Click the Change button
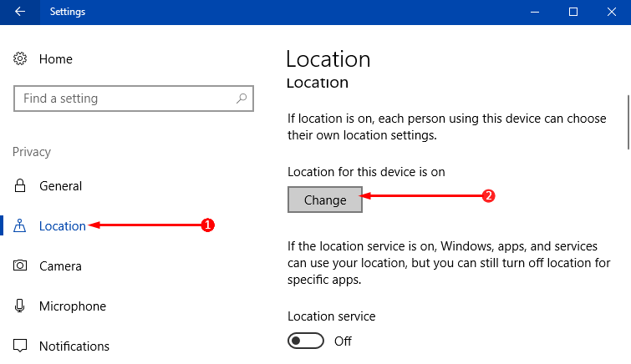Screen dimensions: 631x364 325,200
